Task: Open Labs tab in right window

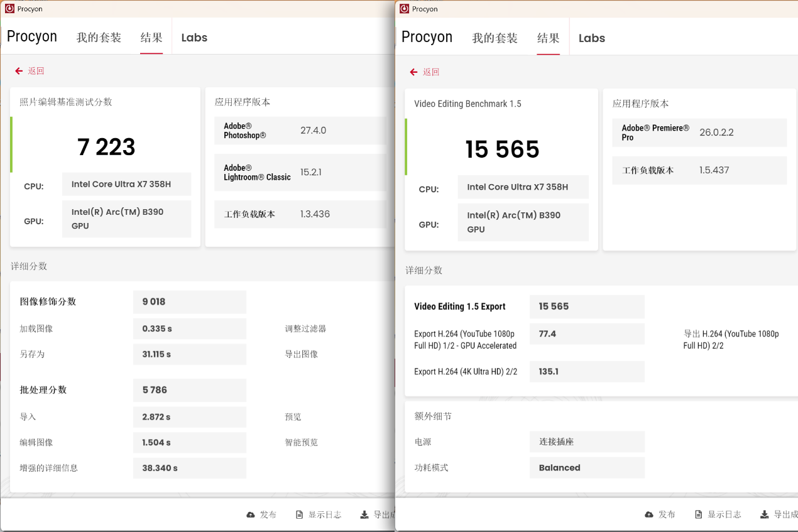Action: [x=592, y=38]
